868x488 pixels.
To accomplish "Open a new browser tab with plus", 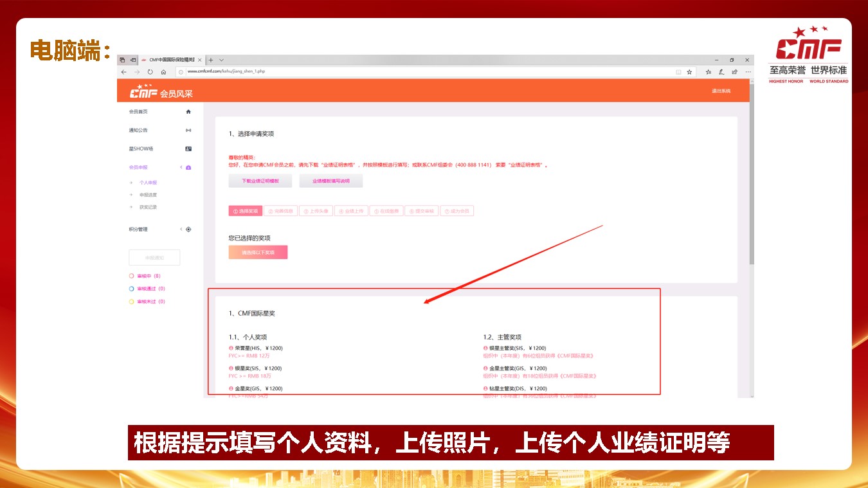I will pos(211,60).
